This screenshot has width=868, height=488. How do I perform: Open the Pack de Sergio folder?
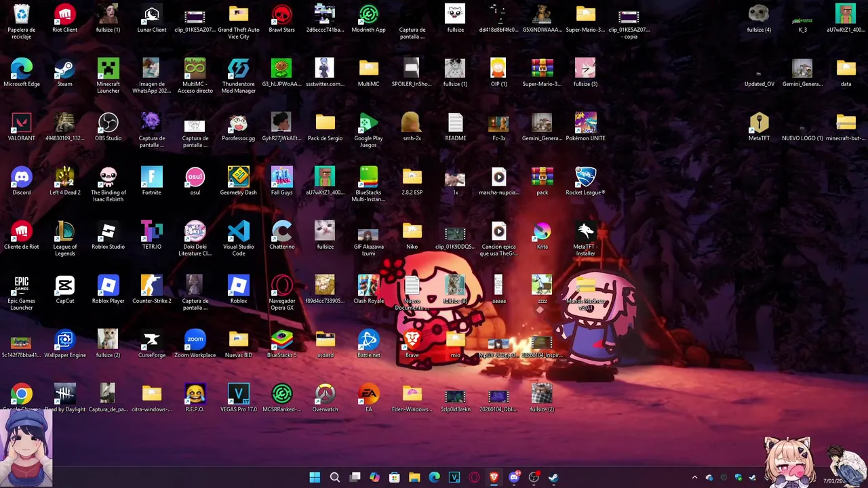tap(325, 123)
